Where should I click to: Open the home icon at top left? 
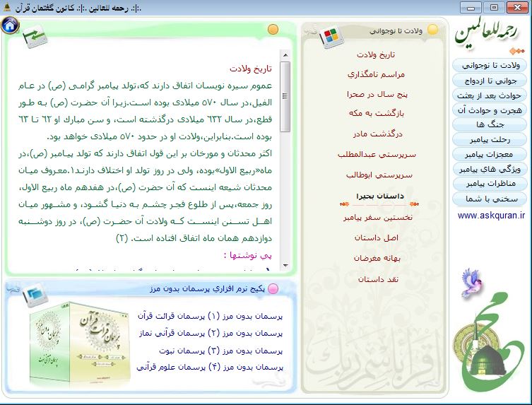[10, 25]
